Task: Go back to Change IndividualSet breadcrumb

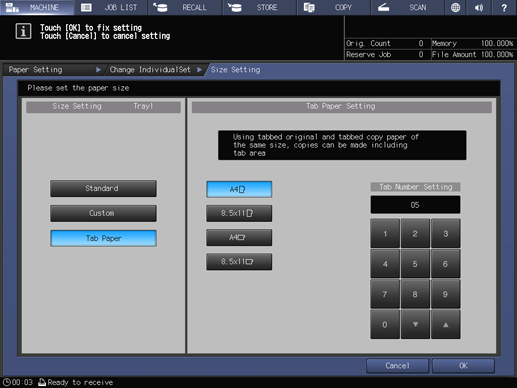Action: 150,70
